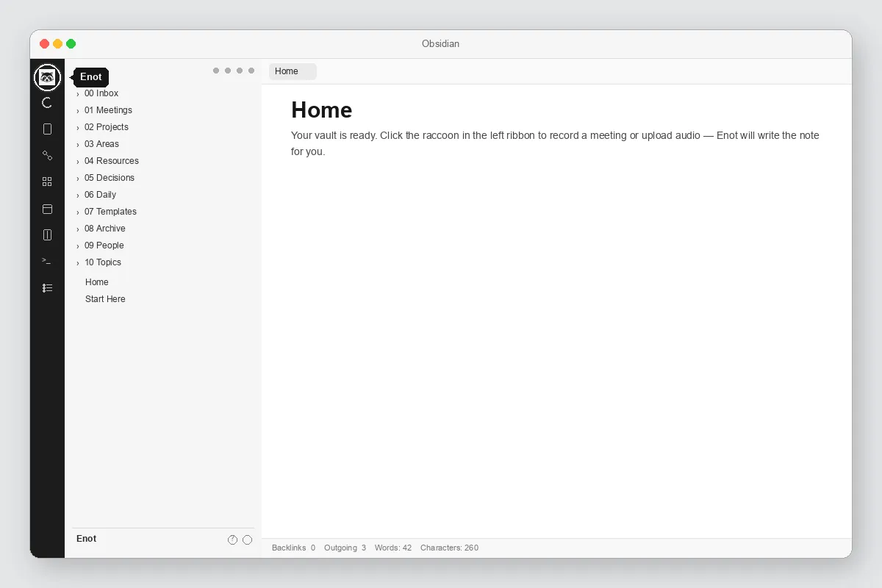
Task: Open the command palette terminal-prompt icon
Action: coord(47,261)
